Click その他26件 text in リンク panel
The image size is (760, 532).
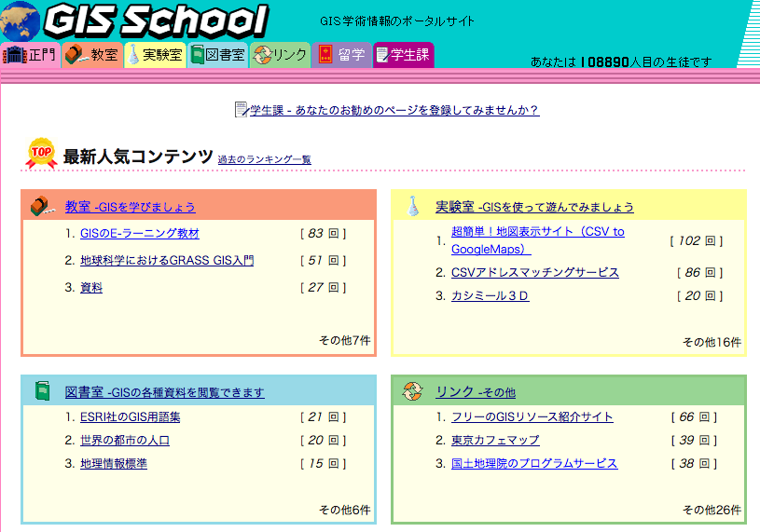coord(712,510)
